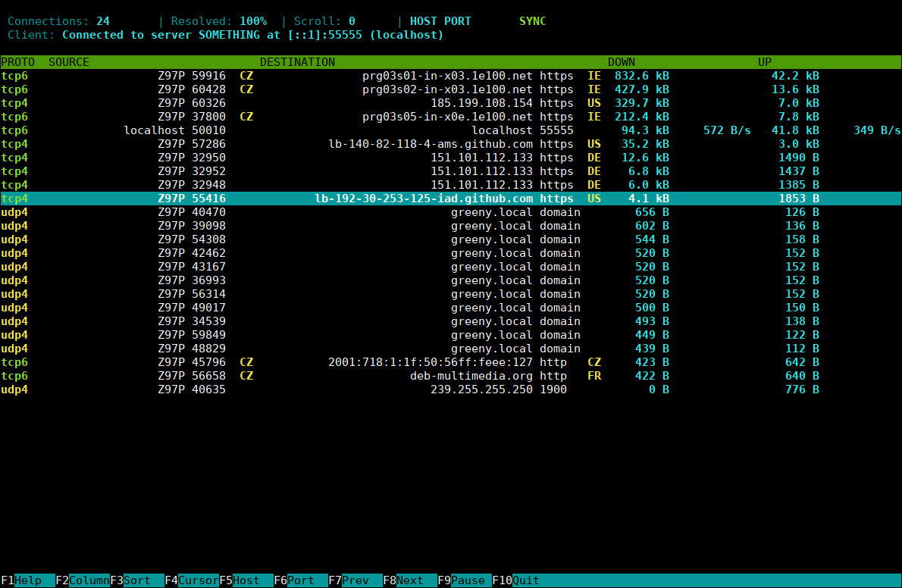
Task: Click the SOURCE column header
Action: (69, 62)
